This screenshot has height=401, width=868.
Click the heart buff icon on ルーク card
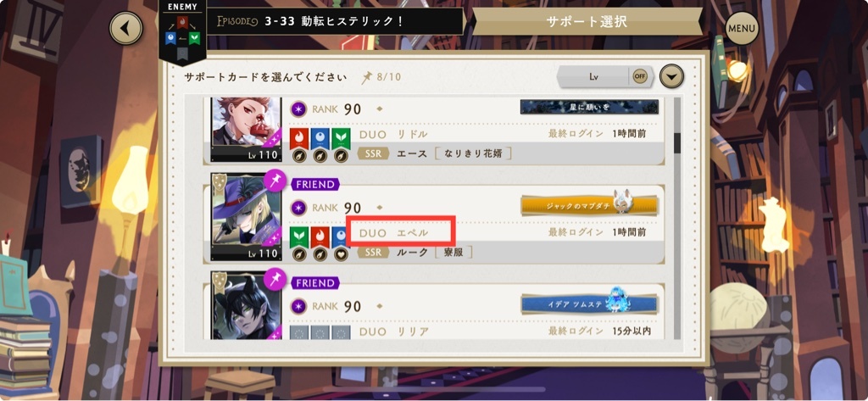pyautogui.click(x=341, y=254)
